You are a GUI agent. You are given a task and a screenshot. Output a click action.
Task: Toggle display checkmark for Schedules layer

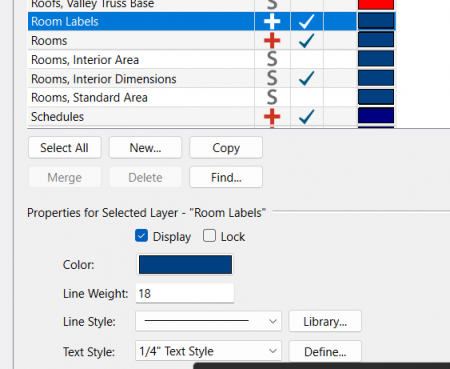(306, 116)
